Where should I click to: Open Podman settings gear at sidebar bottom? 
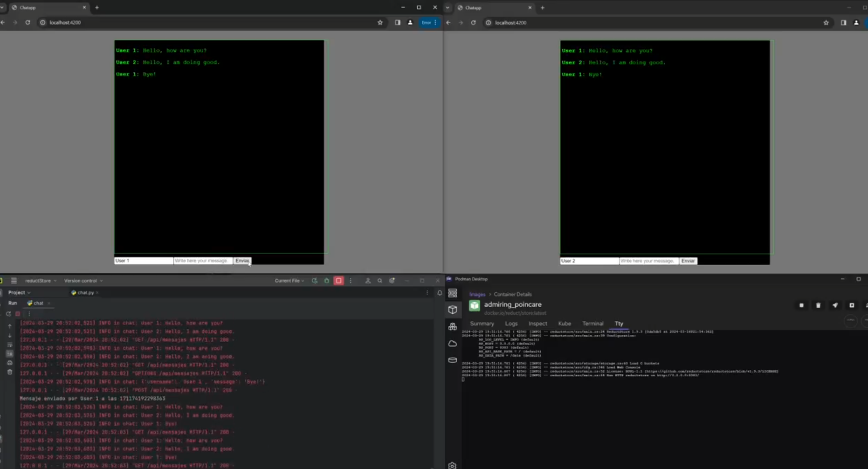(x=452, y=465)
